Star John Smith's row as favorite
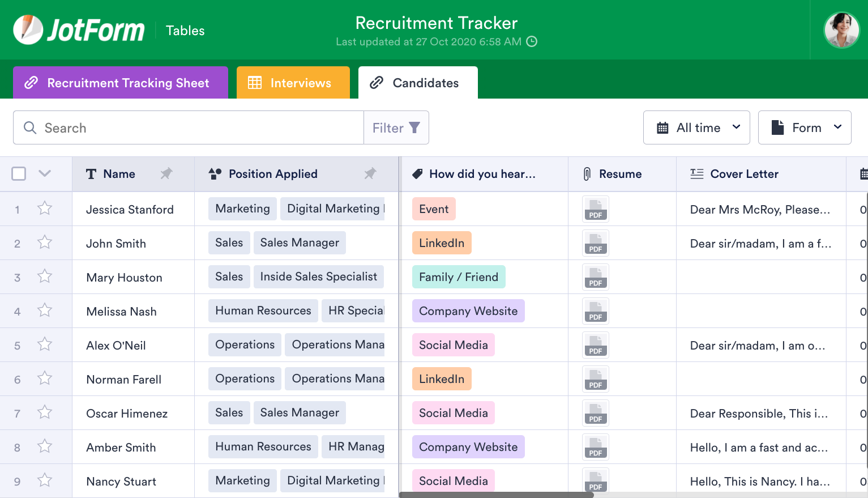868x498 pixels. pyautogui.click(x=45, y=242)
